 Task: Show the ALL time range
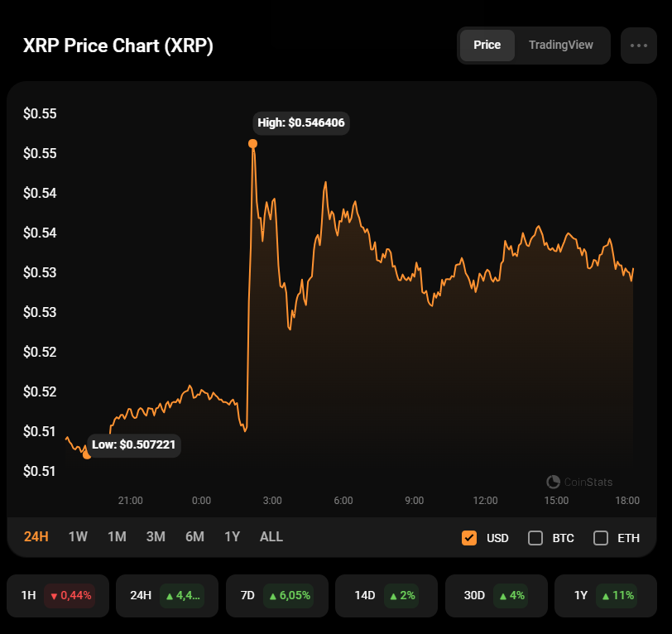(x=271, y=536)
